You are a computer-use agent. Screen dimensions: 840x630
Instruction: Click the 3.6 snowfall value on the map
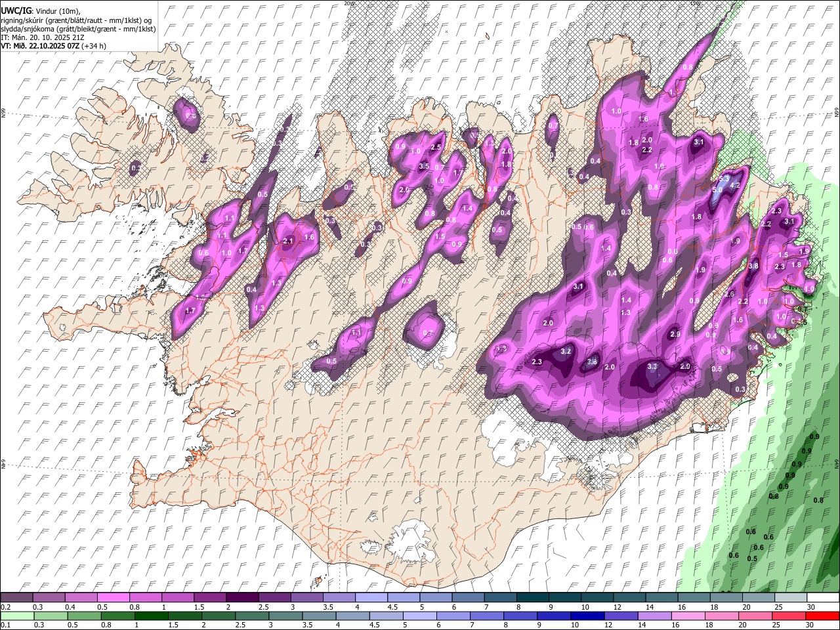click(x=592, y=362)
